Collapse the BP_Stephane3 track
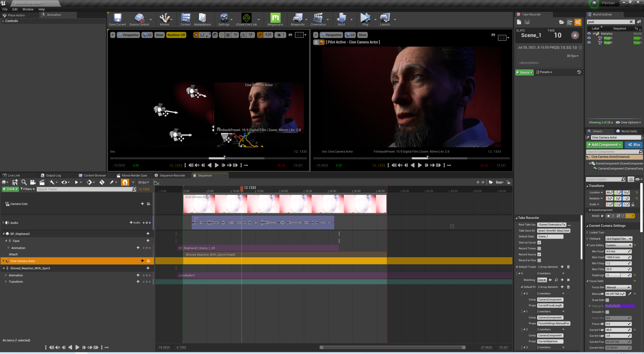This screenshot has height=354, width=644. (x=3, y=234)
